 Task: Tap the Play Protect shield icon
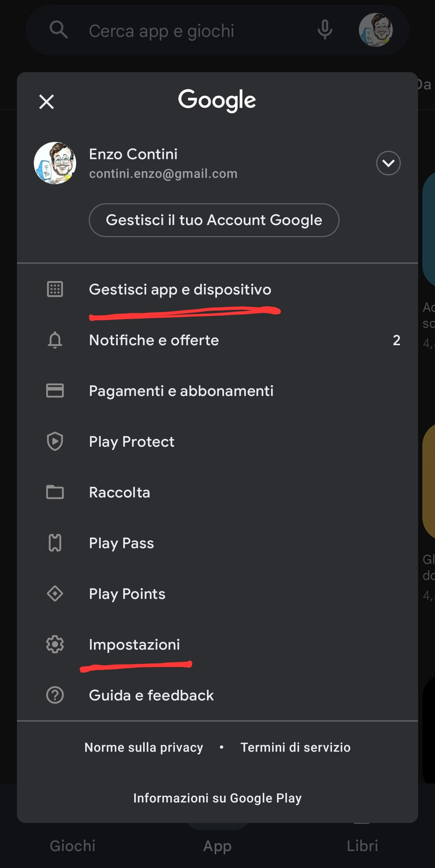tap(55, 442)
